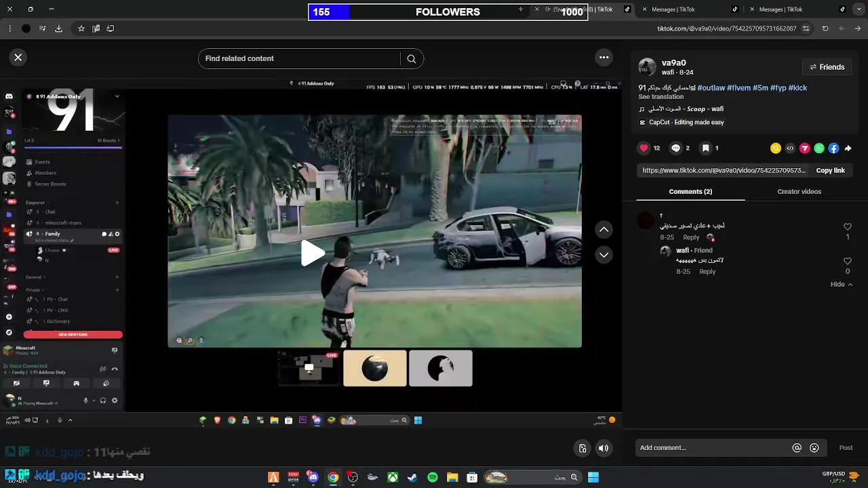Image resolution: width=868 pixels, height=488 pixels.
Task: Close the TikTok video viewer
Action: tap(18, 58)
